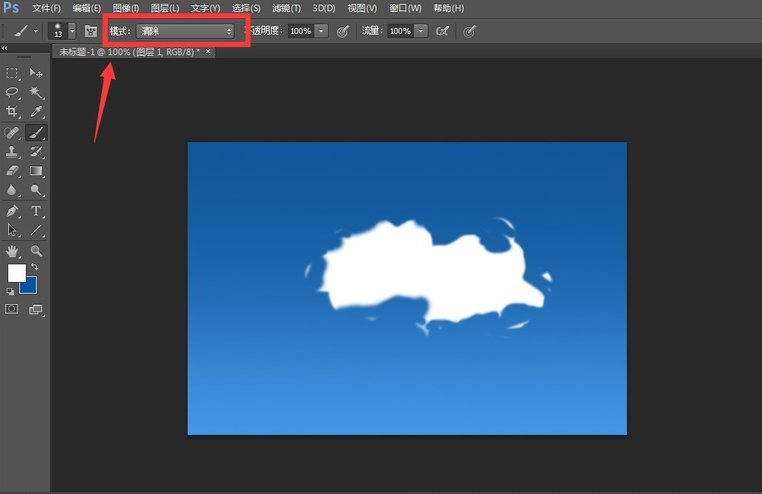Switch to the 未标题-1 document tab
This screenshot has width=762, height=494.
pos(129,51)
